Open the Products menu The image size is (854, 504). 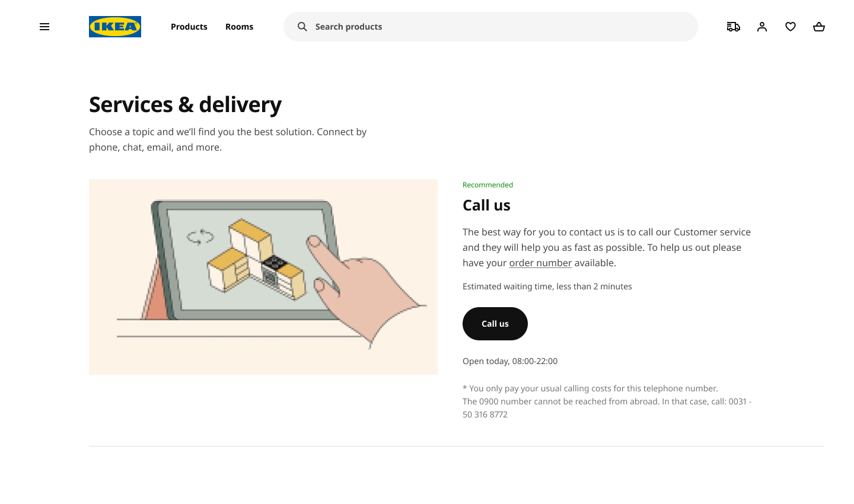pos(189,27)
